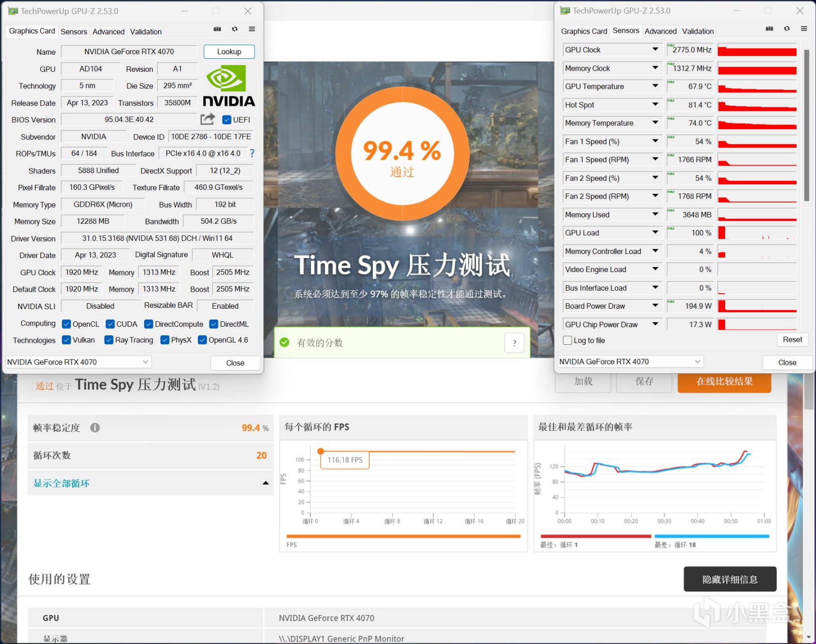
Task: Click the refresh icon in left GPU-Z window
Action: pyautogui.click(x=235, y=29)
